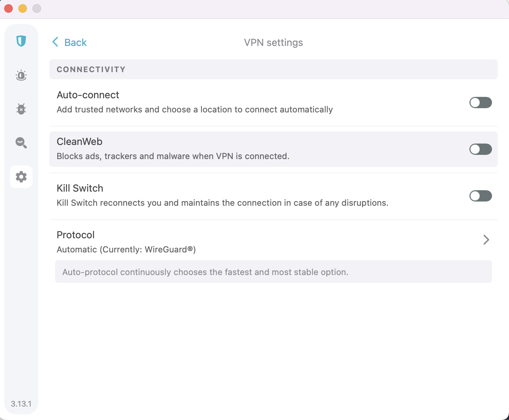Open the Antivirus bug section in sidebar
Viewport: 509px width, 420px height.
(21, 109)
